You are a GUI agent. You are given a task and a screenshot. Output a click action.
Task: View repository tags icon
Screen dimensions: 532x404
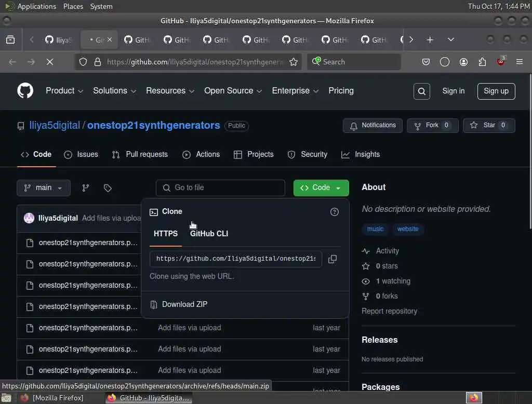108,188
